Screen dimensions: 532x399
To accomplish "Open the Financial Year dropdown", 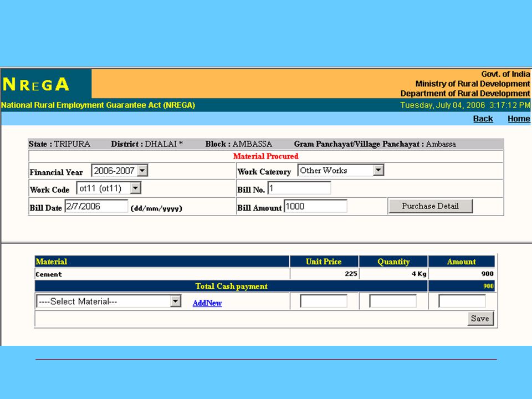I will (120, 170).
